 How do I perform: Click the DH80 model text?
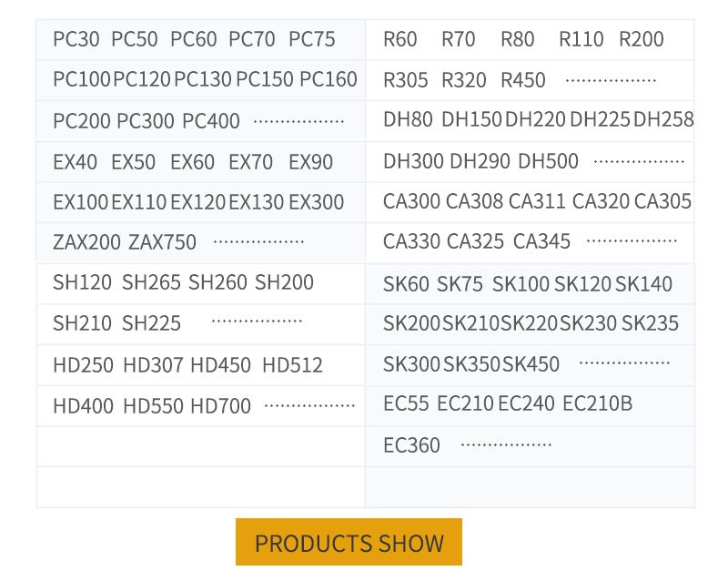point(408,119)
